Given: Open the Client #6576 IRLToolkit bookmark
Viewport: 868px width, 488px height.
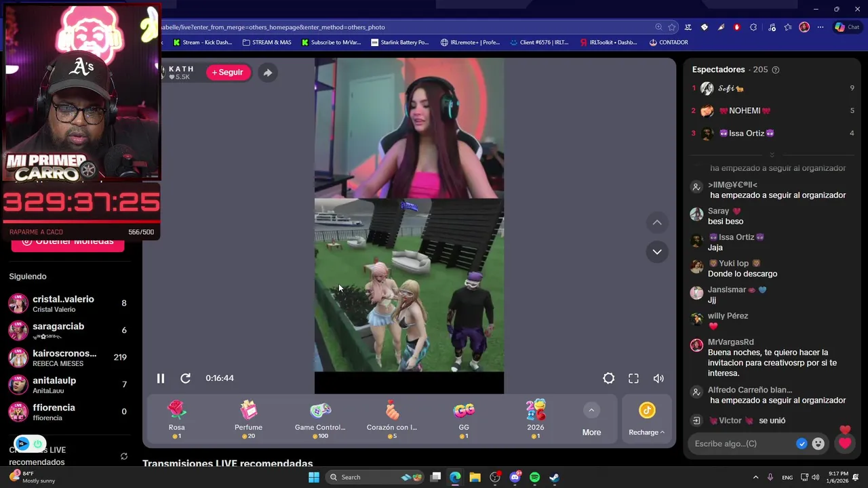Looking at the screenshot, I should (539, 42).
